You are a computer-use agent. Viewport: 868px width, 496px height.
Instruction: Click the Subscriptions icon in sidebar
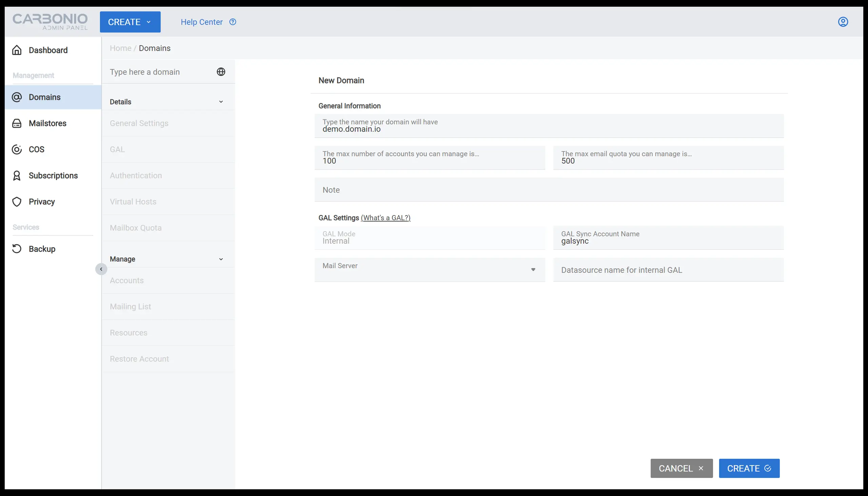(17, 175)
